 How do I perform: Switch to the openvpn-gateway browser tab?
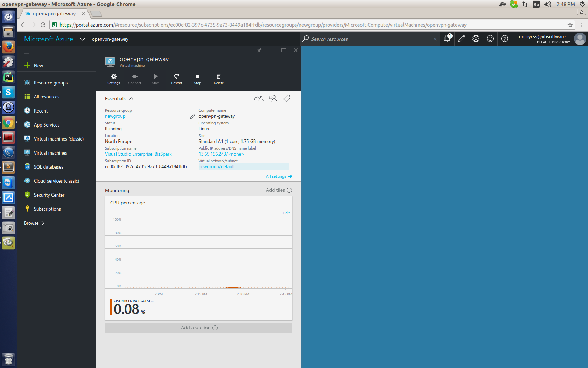(x=52, y=13)
